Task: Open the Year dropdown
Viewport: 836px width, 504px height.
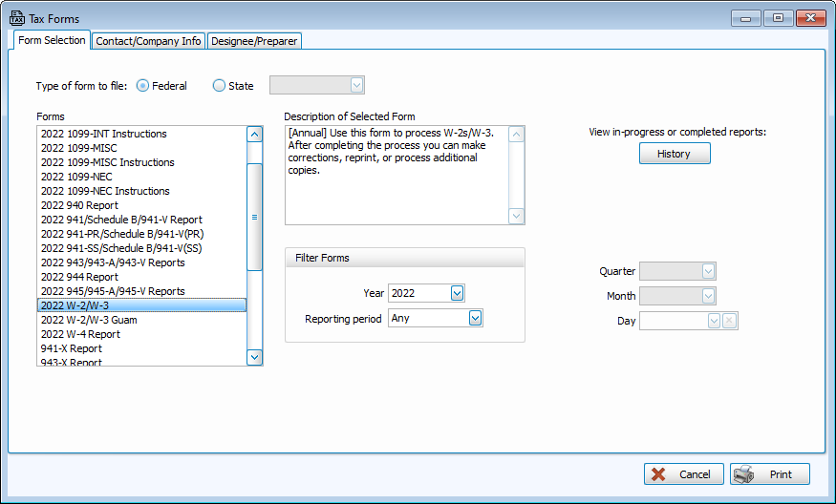Action: [x=457, y=293]
